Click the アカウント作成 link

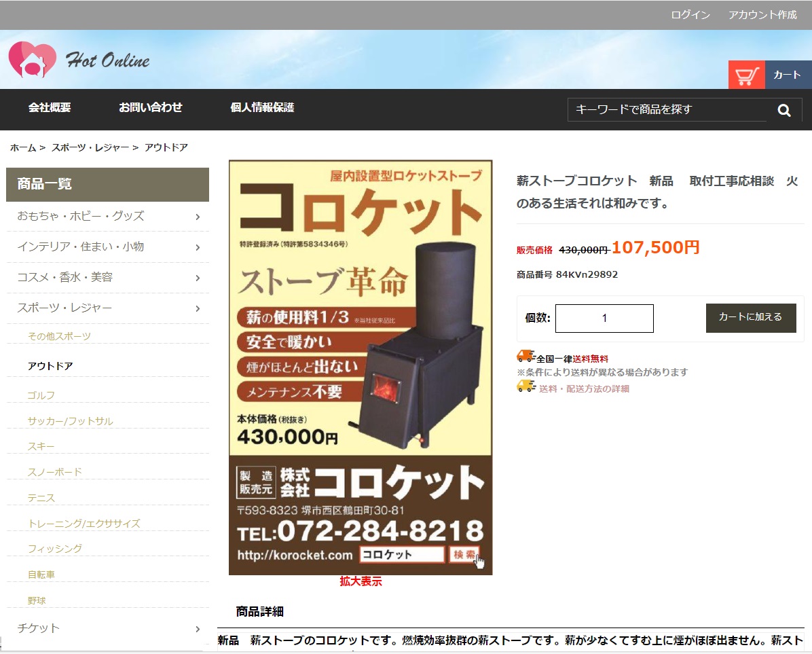[x=762, y=15]
